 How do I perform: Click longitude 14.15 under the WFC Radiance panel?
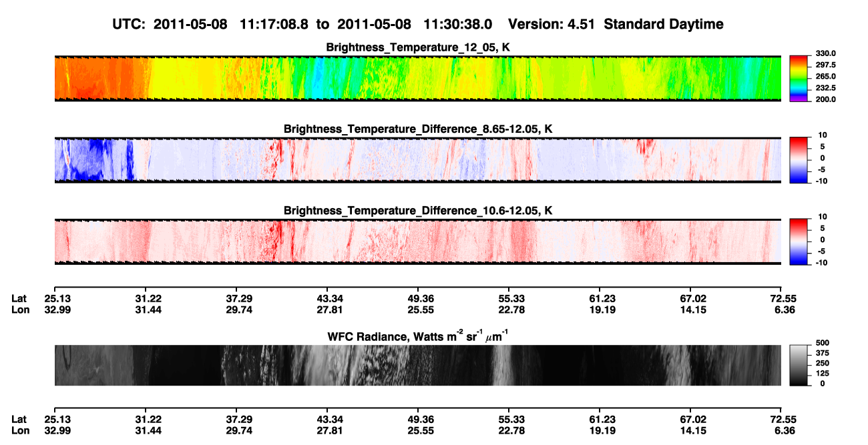click(690, 431)
